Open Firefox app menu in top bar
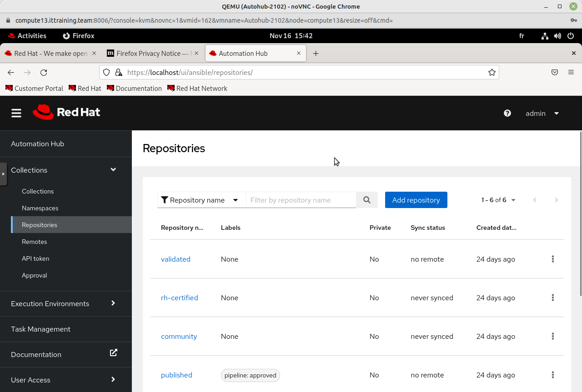The width and height of the screenshot is (582, 392). (x=79, y=36)
